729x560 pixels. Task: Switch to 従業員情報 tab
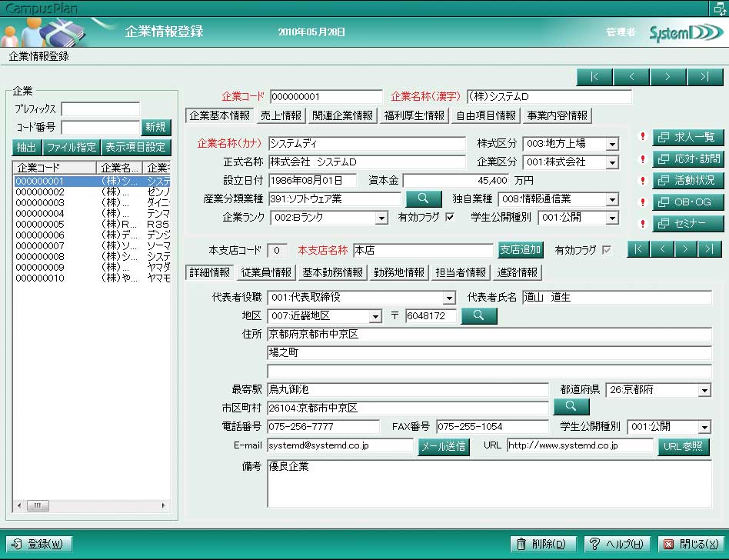click(266, 272)
